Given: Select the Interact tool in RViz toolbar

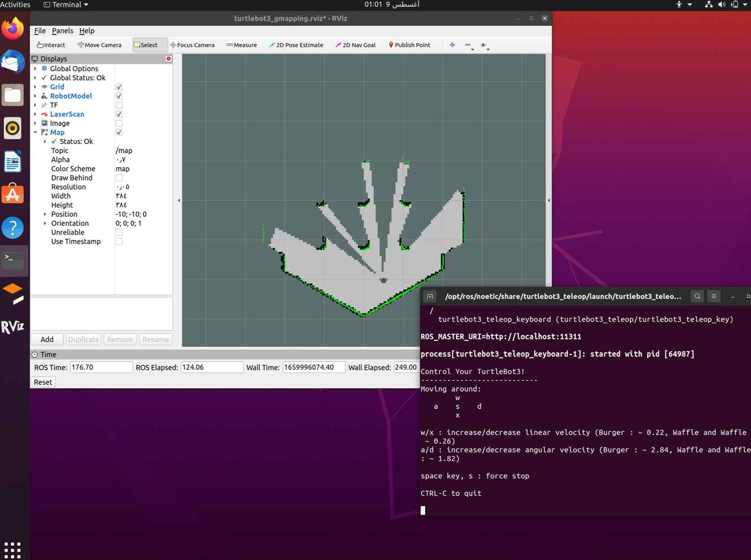Looking at the screenshot, I should (x=50, y=45).
